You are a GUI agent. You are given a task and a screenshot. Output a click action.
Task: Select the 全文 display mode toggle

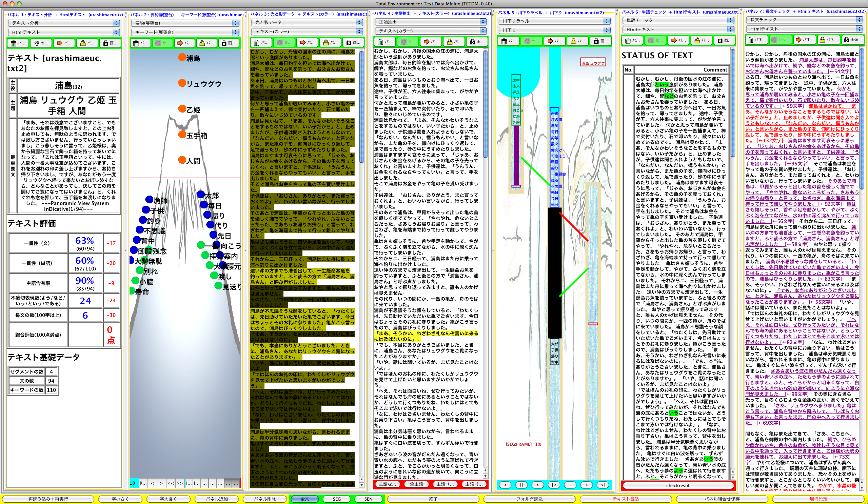305,499
